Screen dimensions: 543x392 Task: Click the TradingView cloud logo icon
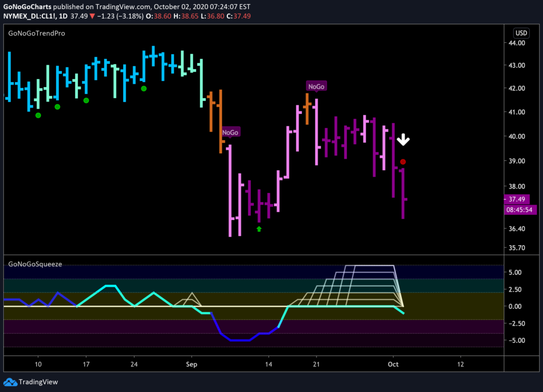pos(10,382)
